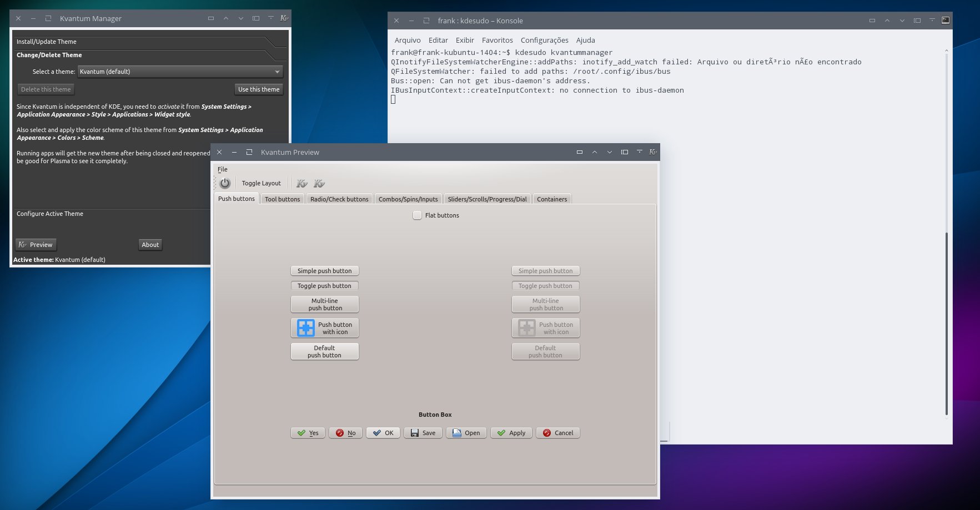The image size is (980, 510).
Task: Click up-chevron icon in Konsole title bar
Action: click(887, 21)
